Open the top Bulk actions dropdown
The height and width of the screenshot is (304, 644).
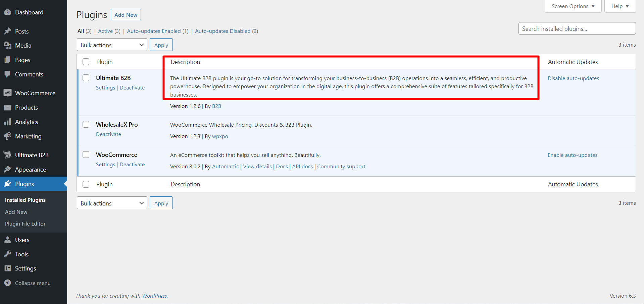point(112,45)
